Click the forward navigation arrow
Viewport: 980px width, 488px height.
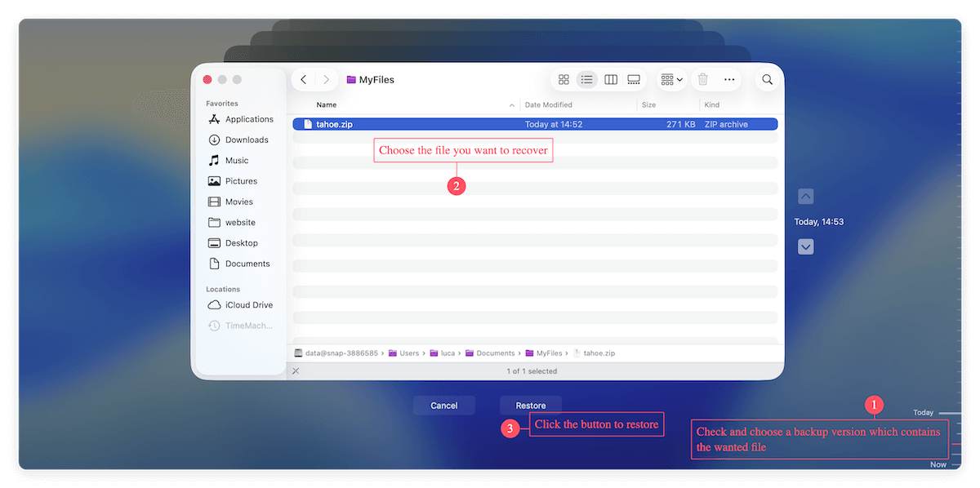[x=326, y=79]
